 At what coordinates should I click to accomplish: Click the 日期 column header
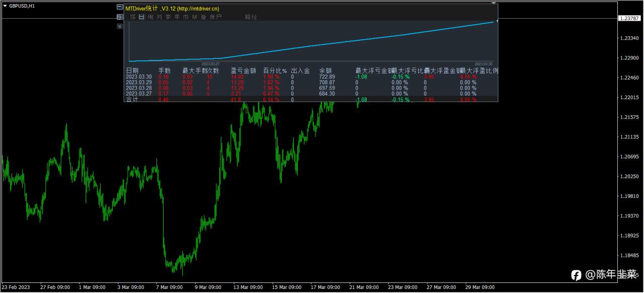(x=132, y=71)
